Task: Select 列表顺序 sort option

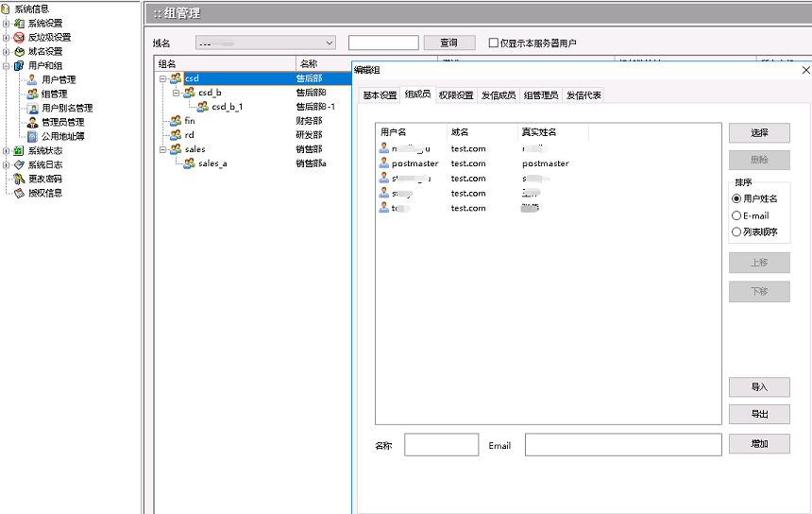Action: 736,231
